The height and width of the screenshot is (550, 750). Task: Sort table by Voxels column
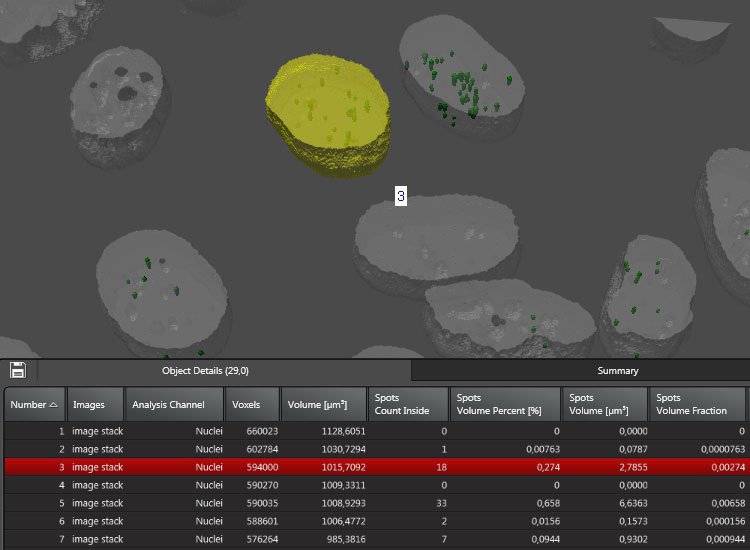(x=252, y=404)
